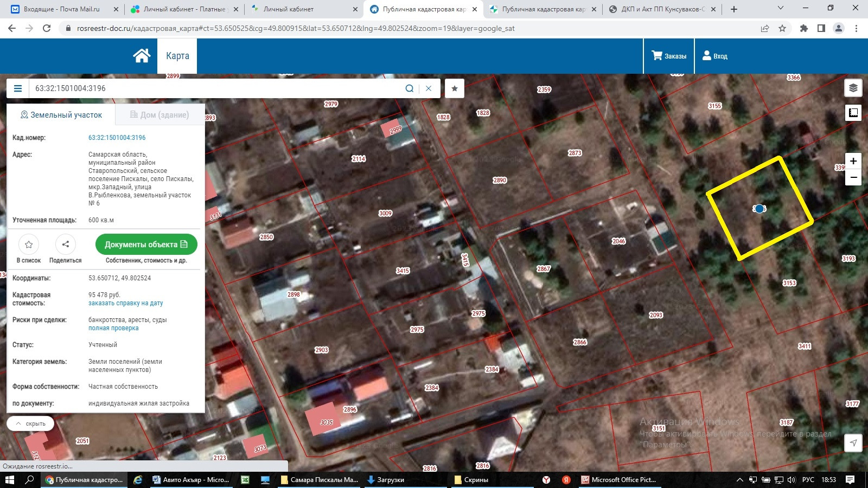The width and height of the screenshot is (868, 488).
Task: Click the Вход login button
Action: [x=715, y=56]
